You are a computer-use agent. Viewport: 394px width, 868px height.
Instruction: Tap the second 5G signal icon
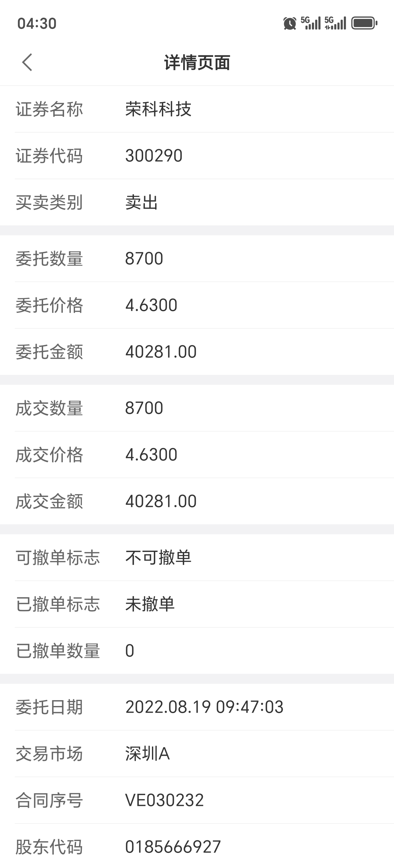[x=336, y=23]
